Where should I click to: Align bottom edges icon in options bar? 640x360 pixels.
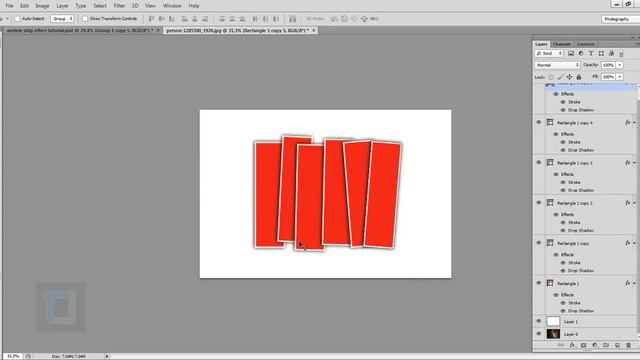click(172, 19)
